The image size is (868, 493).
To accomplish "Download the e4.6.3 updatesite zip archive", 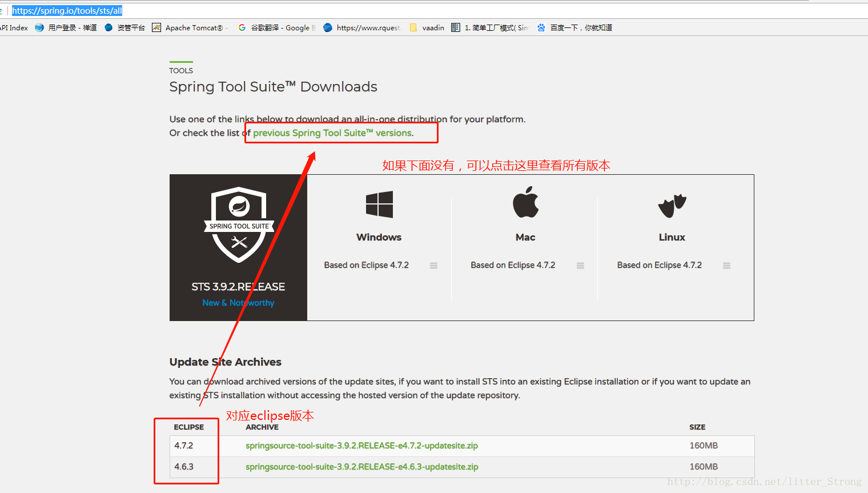I will coord(362,467).
